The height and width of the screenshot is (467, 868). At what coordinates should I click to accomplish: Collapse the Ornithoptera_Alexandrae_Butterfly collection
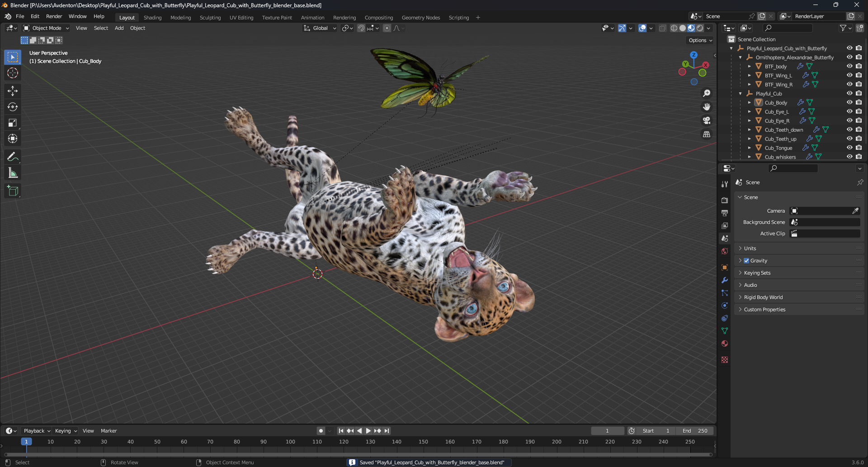coord(740,57)
